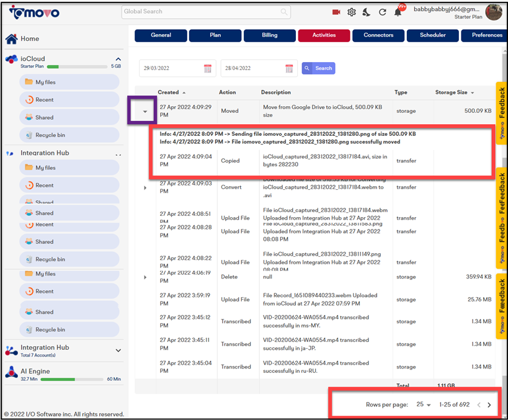This screenshot has width=508, height=420.
Task: Click the Copied action cell
Action: click(230, 161)
